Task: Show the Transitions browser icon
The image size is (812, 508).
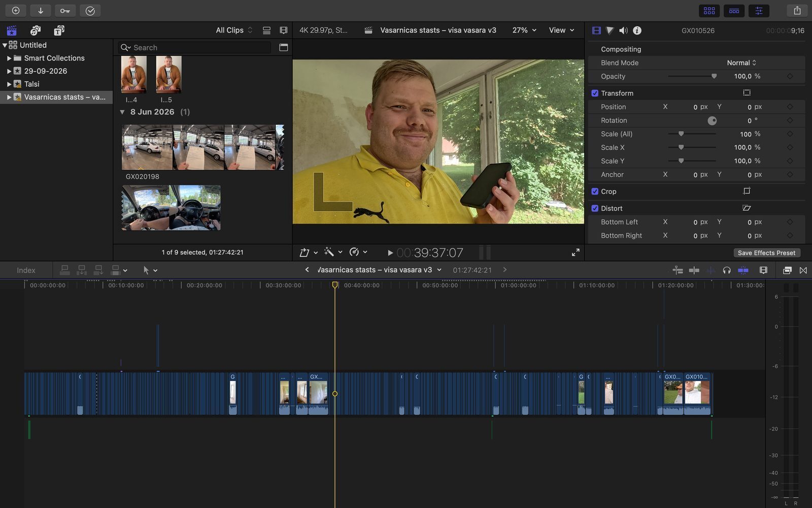Action: [x=803, y=270]
